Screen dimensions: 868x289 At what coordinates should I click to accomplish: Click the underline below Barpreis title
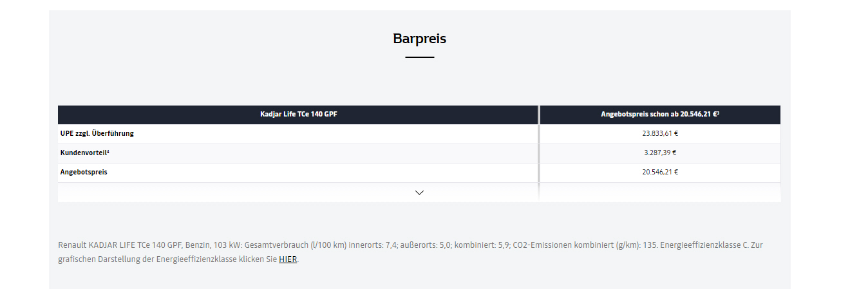419,57
